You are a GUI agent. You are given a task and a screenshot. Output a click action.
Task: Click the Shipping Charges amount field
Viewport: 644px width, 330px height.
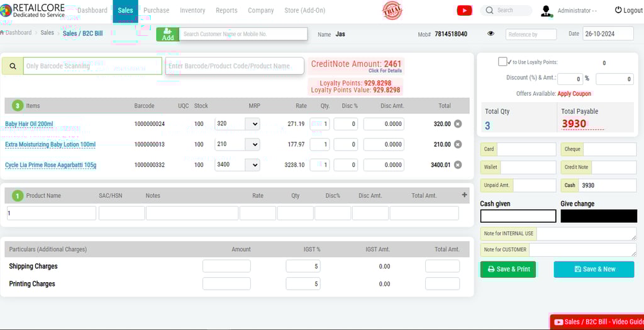point(226,266)
